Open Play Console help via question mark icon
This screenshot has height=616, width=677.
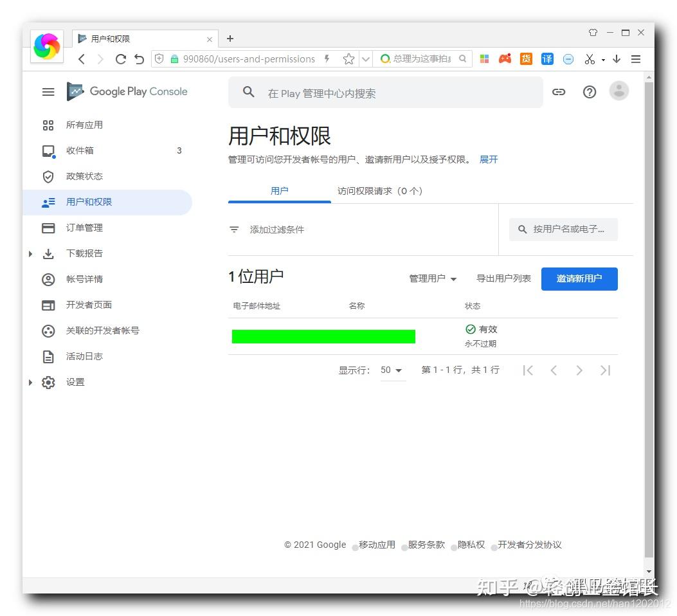pyautogui.click(x=589, y=92)
